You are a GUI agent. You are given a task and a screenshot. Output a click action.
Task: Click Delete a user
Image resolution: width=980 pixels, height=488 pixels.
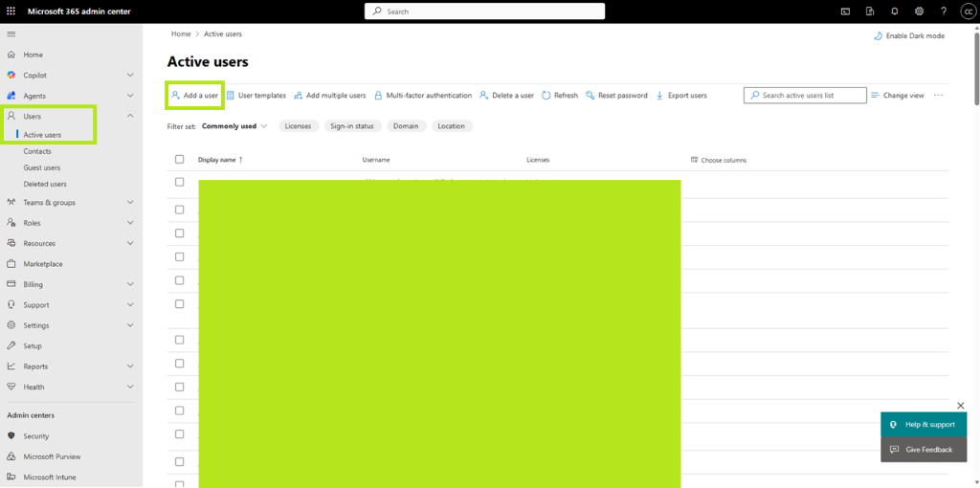pos(506,96)
